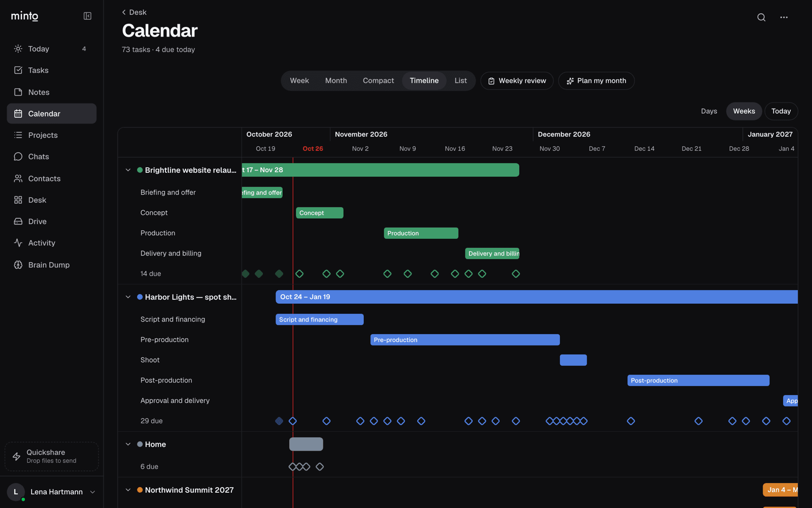Click the unlabeled blue Shoot bar

(573, 360)
